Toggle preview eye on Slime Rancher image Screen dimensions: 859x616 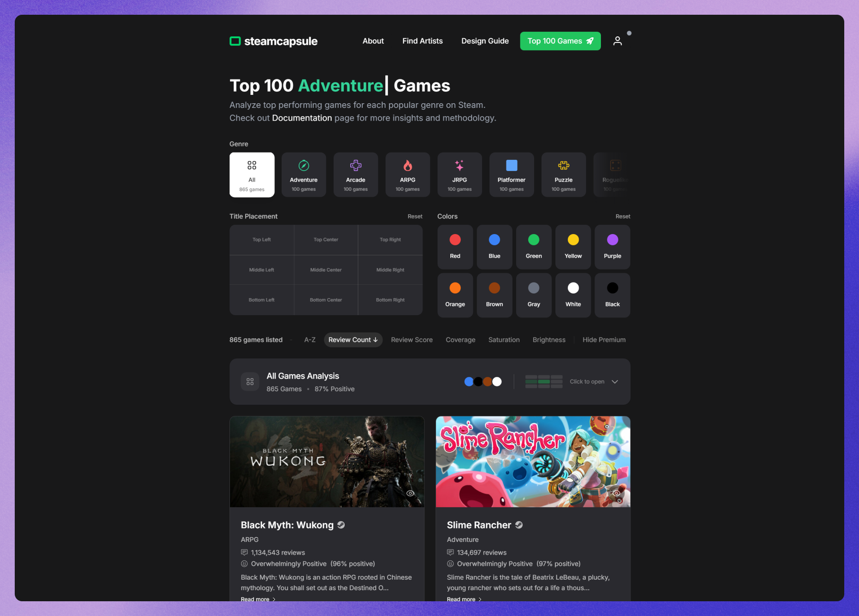[616, 493]
